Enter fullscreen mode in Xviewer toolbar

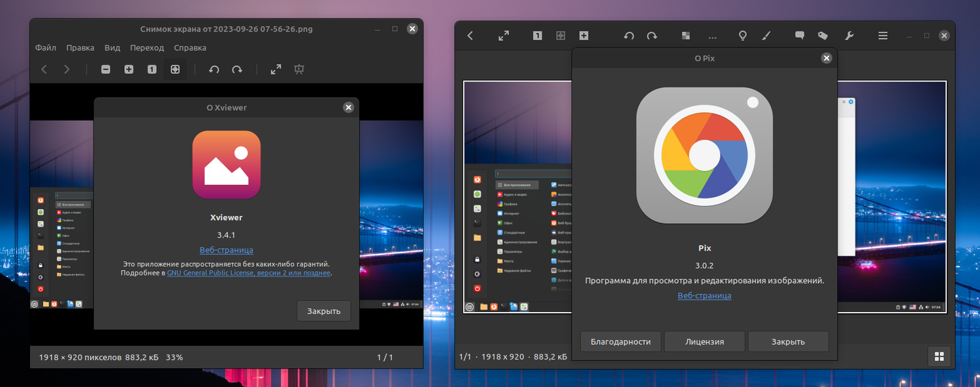point(276,69)
